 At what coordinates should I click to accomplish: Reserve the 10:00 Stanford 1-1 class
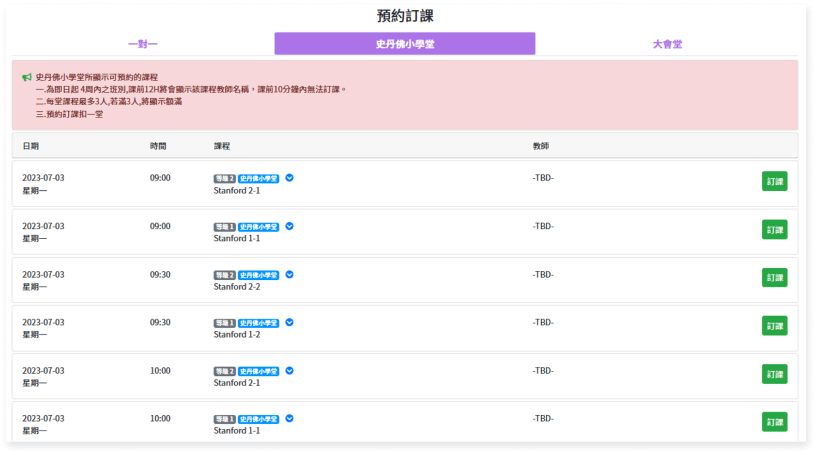[x=774, y=421]
